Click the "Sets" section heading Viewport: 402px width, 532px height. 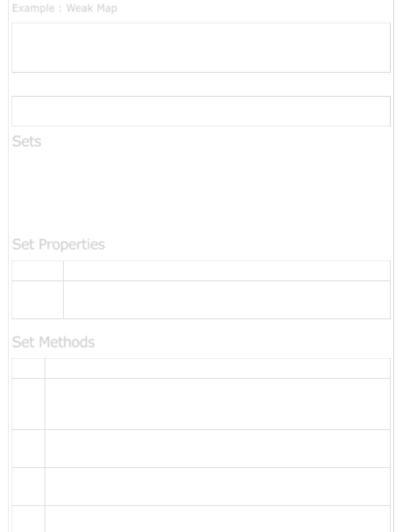coord(27,142)
